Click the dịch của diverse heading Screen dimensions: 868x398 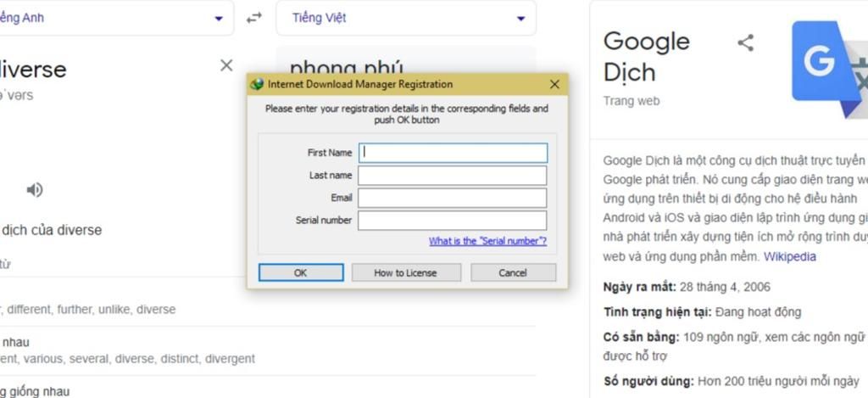point(52,230)
